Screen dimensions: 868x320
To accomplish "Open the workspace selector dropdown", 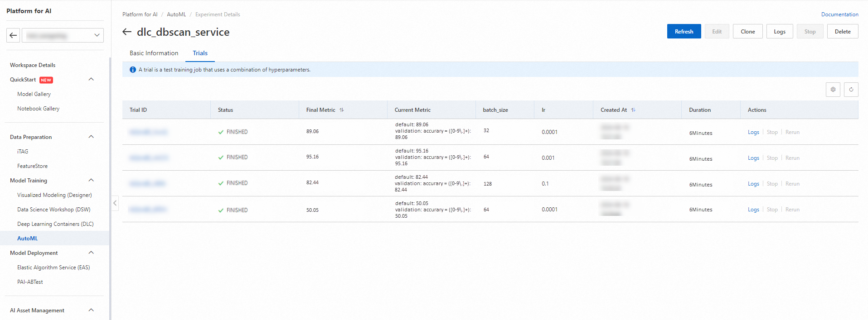I will pyautogui.click(x=63, y=35).
